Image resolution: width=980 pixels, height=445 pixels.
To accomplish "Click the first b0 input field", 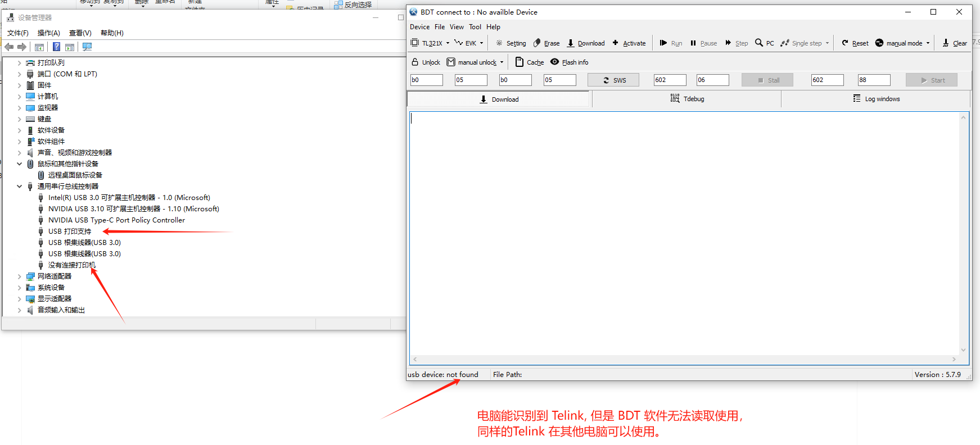I will [427, 80].
